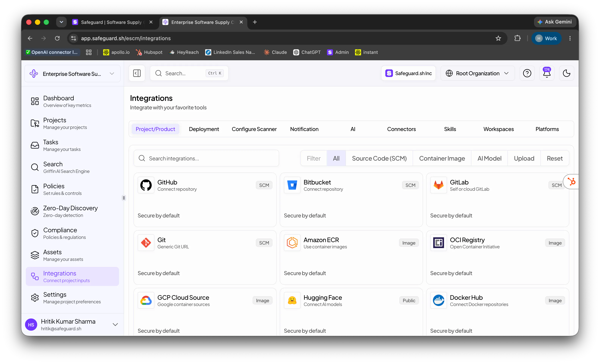Grab the sidebar resize handle
This screenshot has height=364, width=600.
point(124,198)
